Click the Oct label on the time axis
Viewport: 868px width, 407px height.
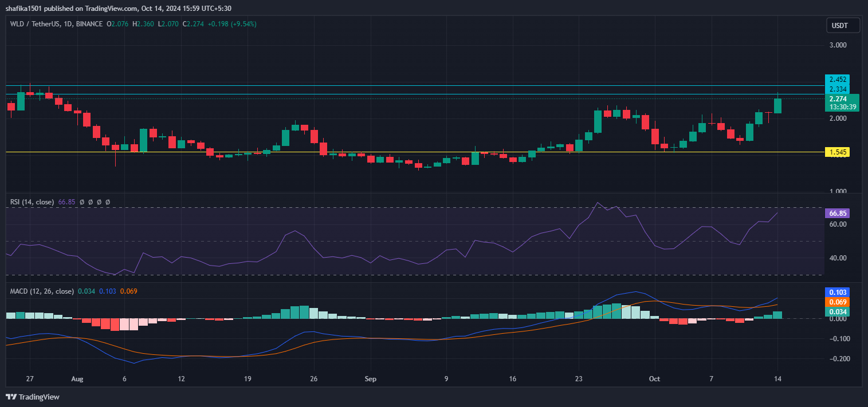coord(654,379)
